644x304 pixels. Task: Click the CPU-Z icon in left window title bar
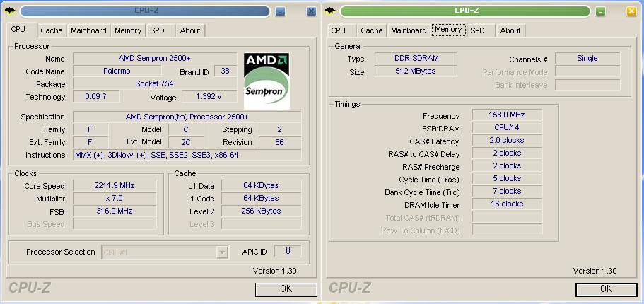(x=10, y=11)
